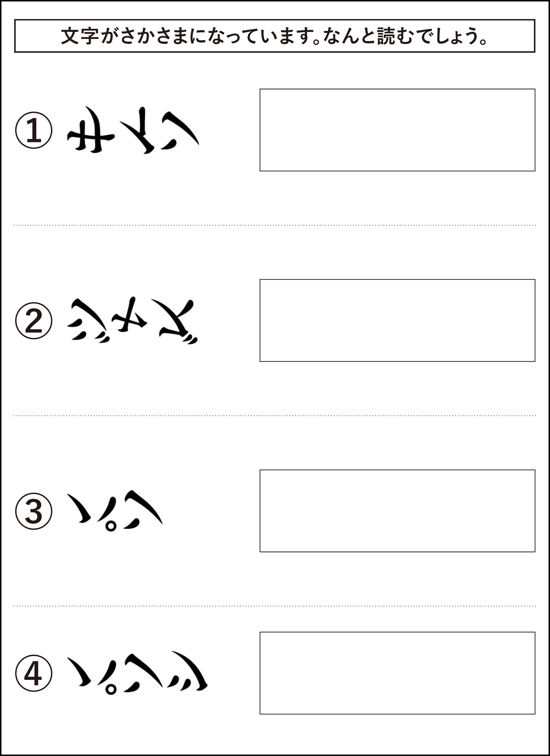This screenshot has height=756, width=550.
Task: Click the answer box for question 3
Action: (397, 511)
